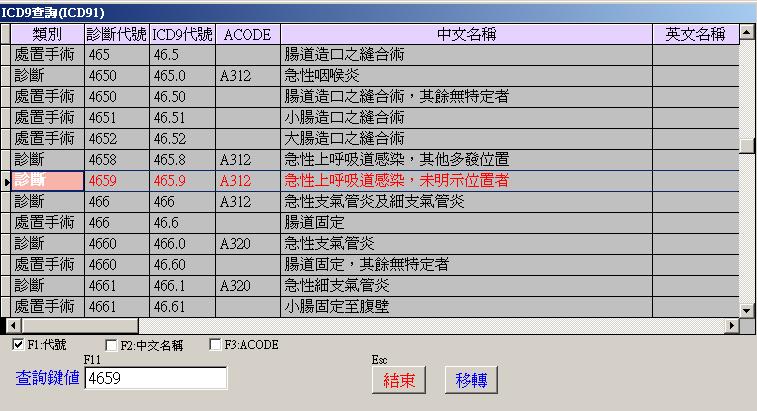This screenshot has height=411, width=757.
Task: Select the row 急性咽喉炎
Action: (x=466, y=75)
